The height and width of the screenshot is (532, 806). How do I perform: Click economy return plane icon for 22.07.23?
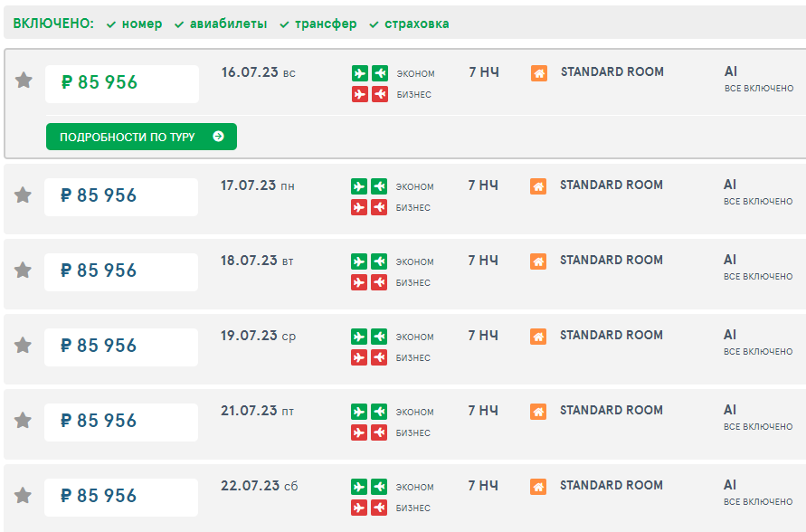coord(379,486)
